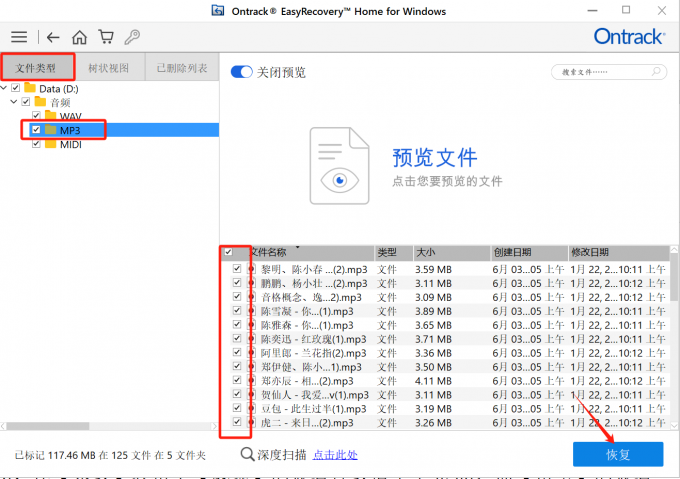
Task: Return to home screen icon
Action: [79, 37]
